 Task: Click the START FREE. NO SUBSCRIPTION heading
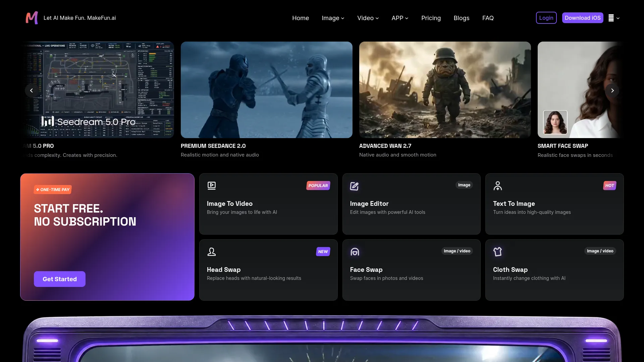pos(85,215)
